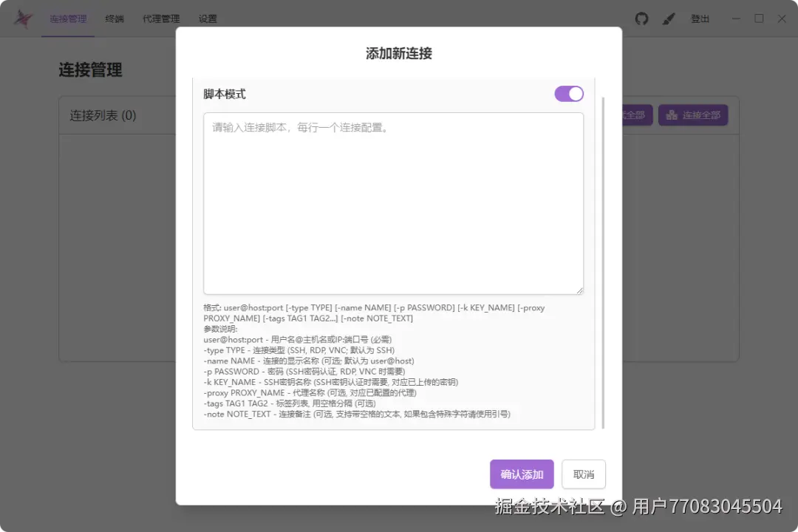The height and width of the screenshot is (532, 798).
Task: Click the 参数说明: line
Action: point(220,329)
